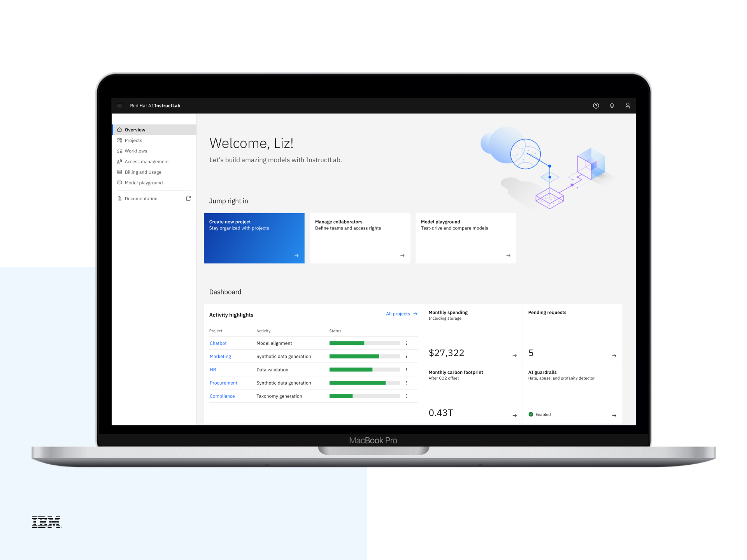Click the Billing and Usage icon
747x560 pixels.
point(119,172)
